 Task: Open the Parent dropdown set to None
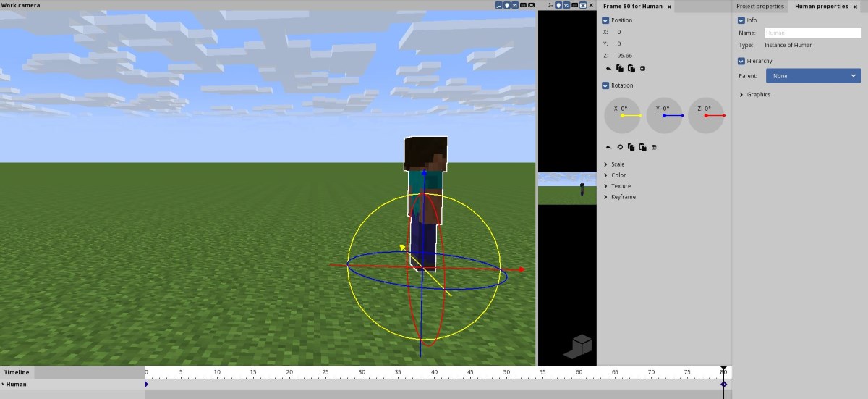[x=814, y=75]
